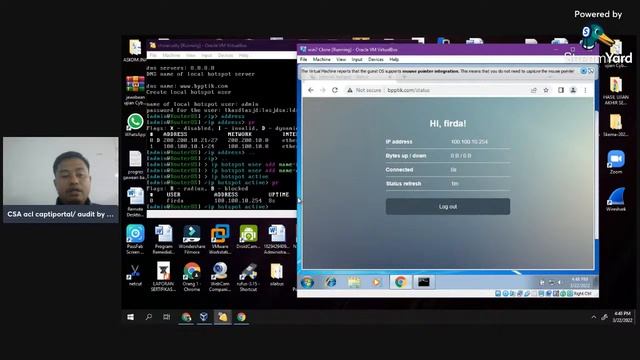Open Windows 10 taskbar search
Viewport: 640px width, 360px height.
(149, 317)
